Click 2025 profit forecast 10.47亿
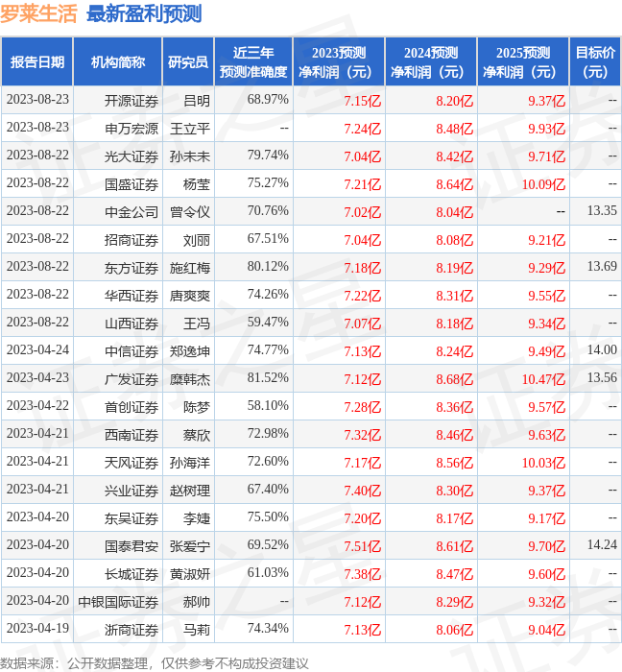622x672 pixels. (x=543, y=379)
